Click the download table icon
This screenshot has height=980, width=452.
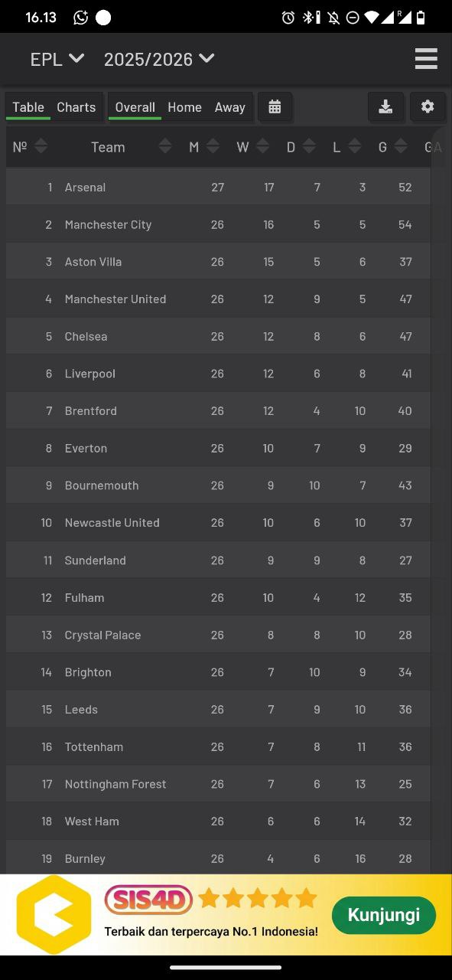386,107
